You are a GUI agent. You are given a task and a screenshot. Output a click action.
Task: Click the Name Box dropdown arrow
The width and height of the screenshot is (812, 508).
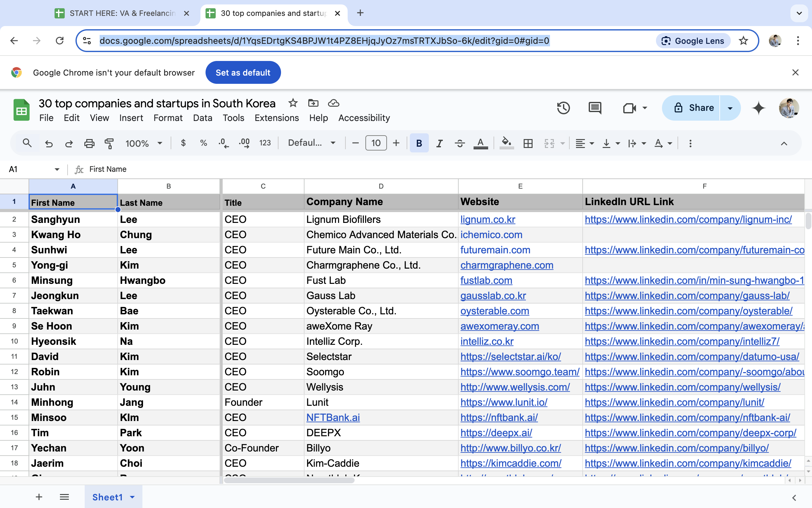[57, 169]
